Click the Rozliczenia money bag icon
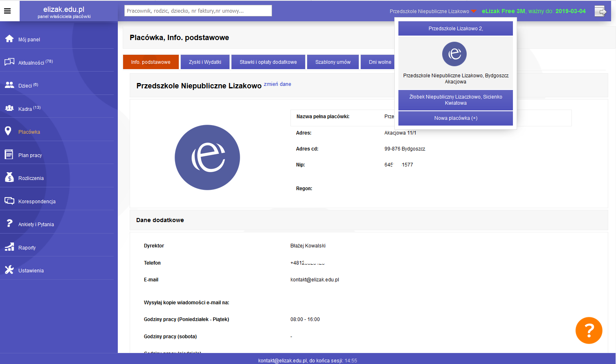The width and height of the screenshot is (616, 364). click(9, 177)
